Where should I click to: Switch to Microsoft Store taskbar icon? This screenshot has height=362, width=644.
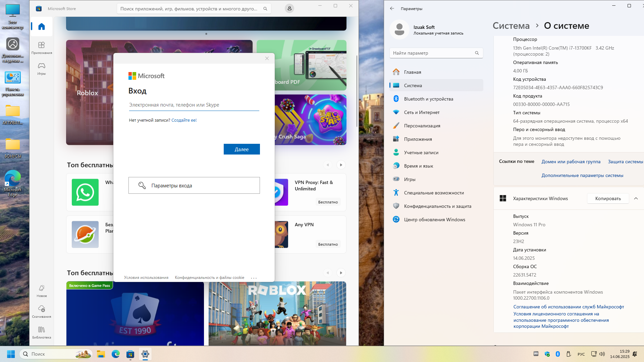pyautogui.click(x=130, y=354)
